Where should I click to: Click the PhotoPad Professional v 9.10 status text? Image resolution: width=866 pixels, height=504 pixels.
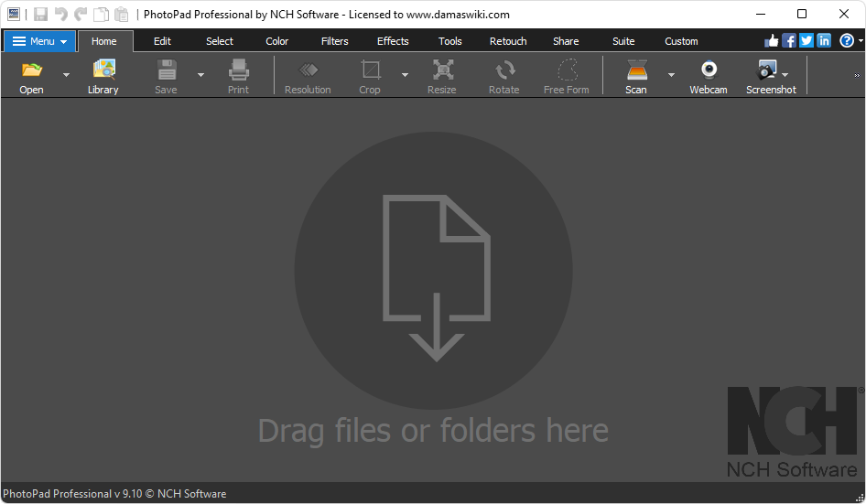pyautogui.click(x=114, y=494)
